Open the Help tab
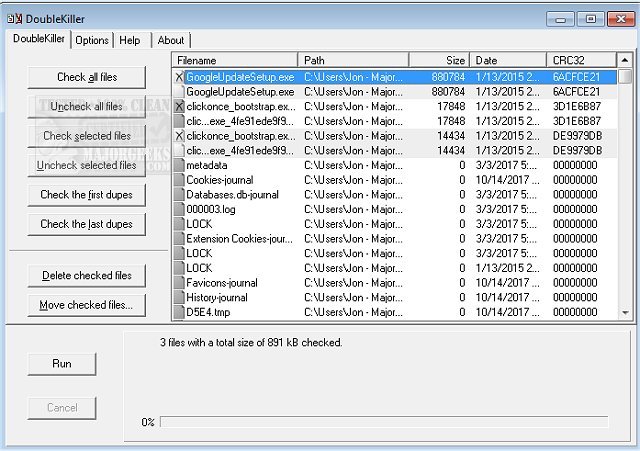Viewport: 640px width, 451px height. 130,40
